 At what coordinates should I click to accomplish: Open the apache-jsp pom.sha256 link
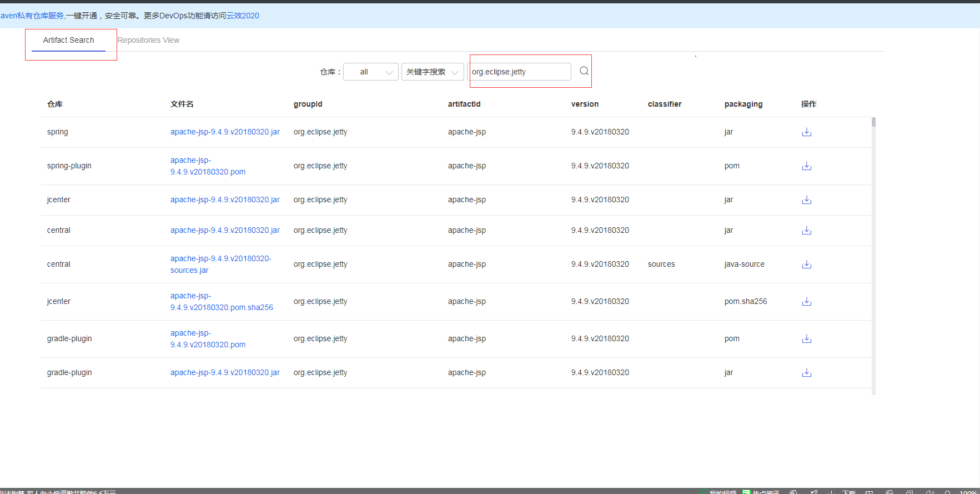point(222,302)
